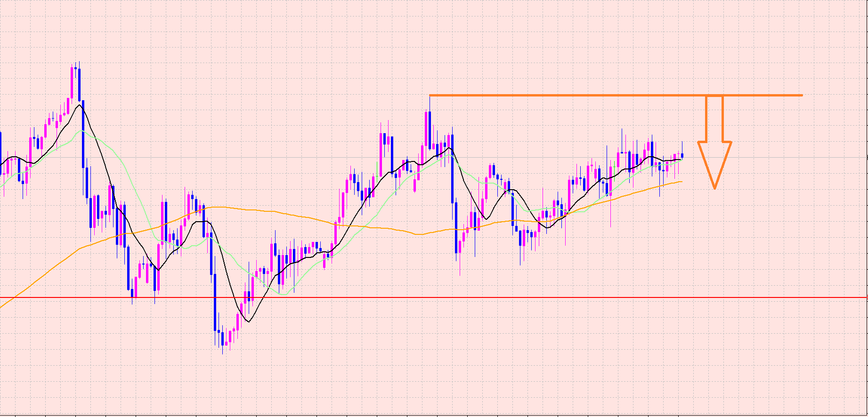This screenshot has height=417, width=868.
Task: Click the latest blue candlestick at the chart's right end
Action: (682, 155)
